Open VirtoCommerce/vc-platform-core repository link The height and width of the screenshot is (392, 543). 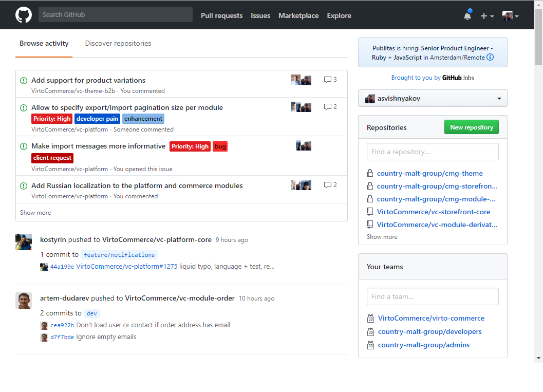pyautogui.click(x=157, y=239)
